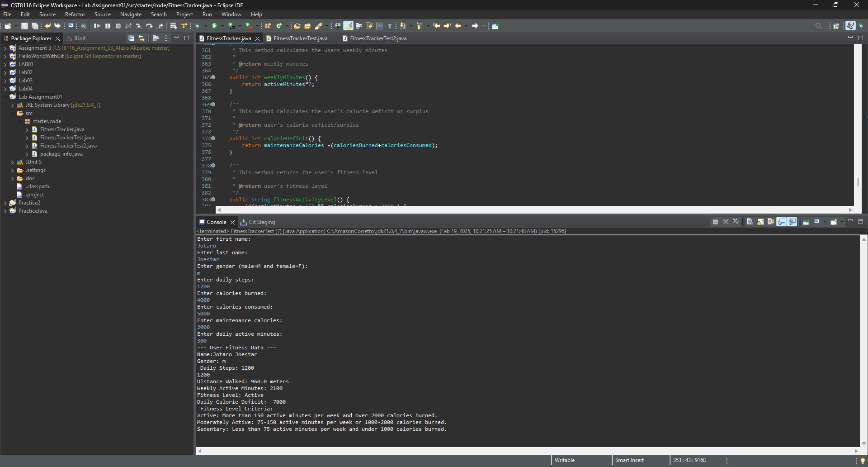Screen dimensions: 868x467
Task: Click Save All in the main toolbar
Action: click(x=35, y=26)
